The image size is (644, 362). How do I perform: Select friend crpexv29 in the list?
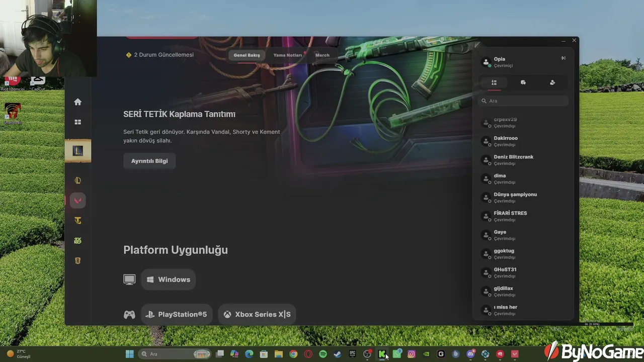(x=523, y=123)
